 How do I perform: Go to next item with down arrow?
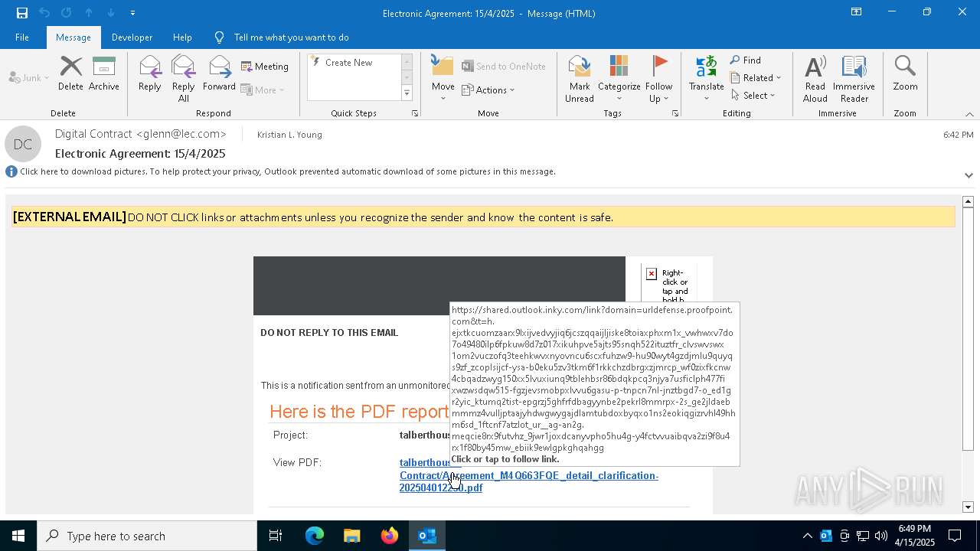(111, 12)
